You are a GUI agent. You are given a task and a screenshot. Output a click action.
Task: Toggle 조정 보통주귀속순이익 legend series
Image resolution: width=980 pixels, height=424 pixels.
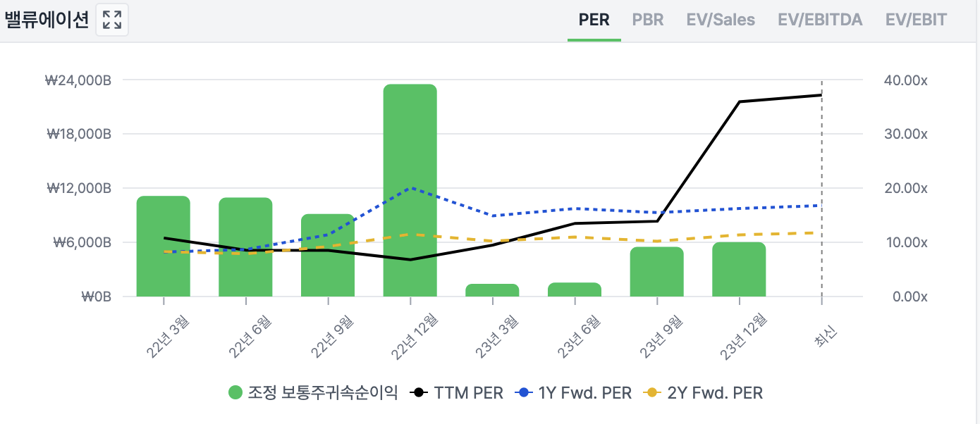click(314, 392)
